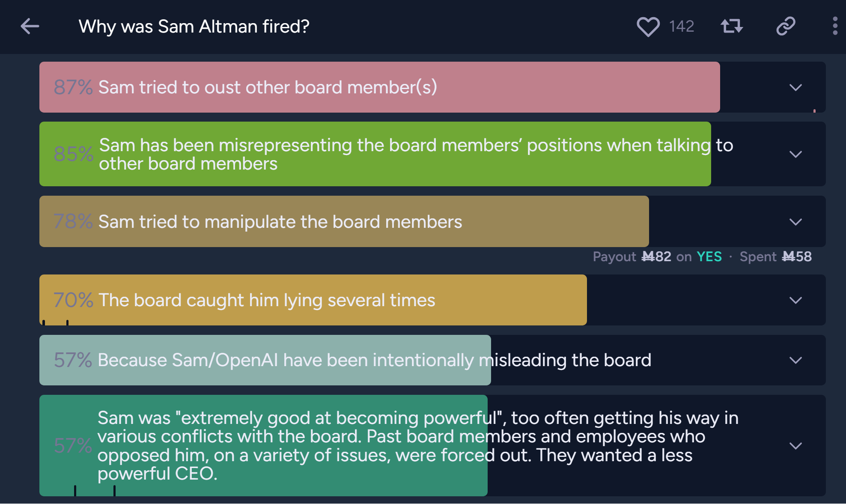Screen dimensions: 846x504
Task: Expand the 'tried to manipulate' answer chevron
Action: (795, 222)
